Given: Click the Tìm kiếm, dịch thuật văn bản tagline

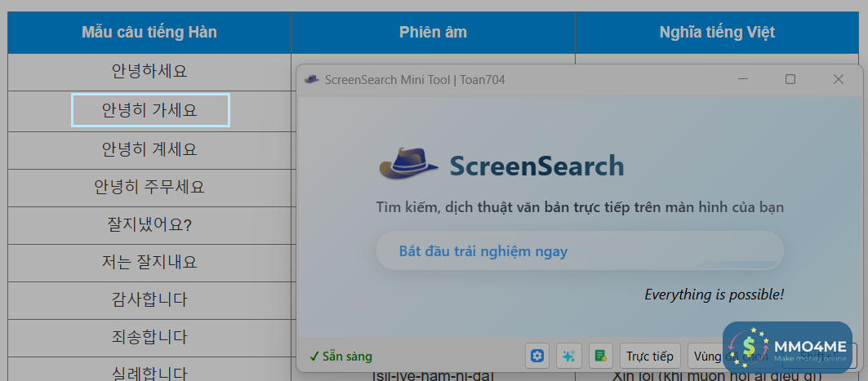Looking at the screenshot, I should [580, 209].
